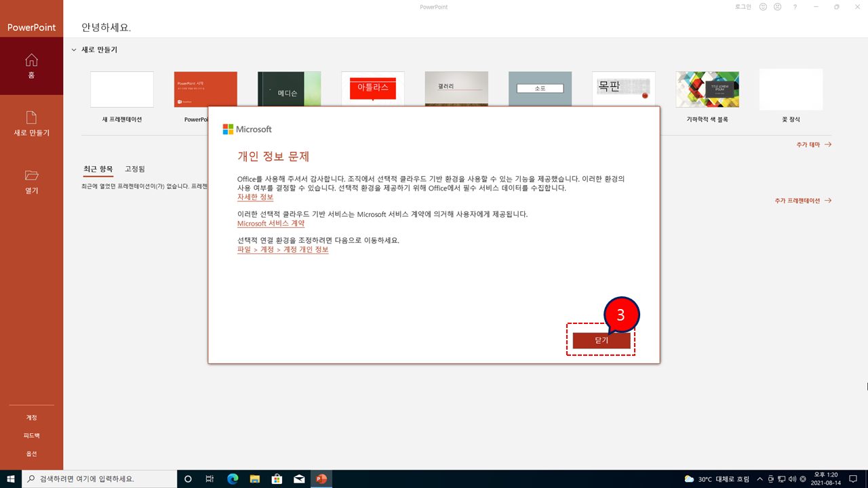Open weather widget showing 30°C

[717, 479]
